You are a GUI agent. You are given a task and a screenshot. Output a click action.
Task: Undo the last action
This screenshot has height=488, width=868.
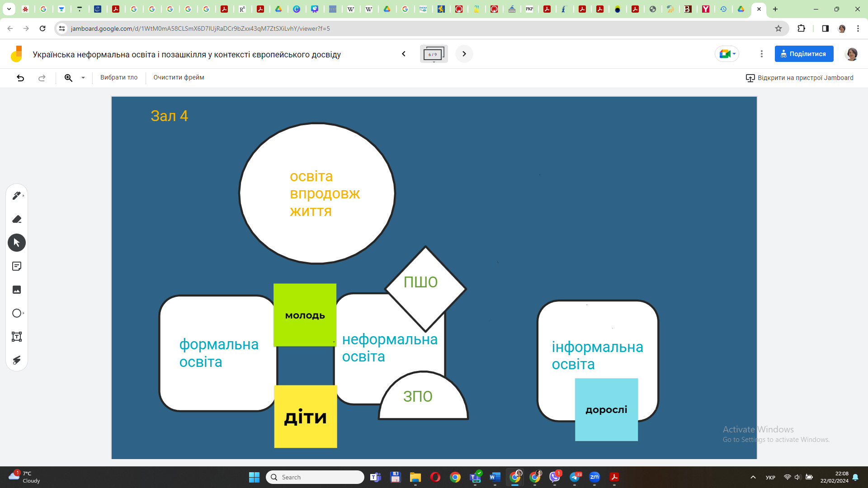pyautogui.click(x=20, y=78)
